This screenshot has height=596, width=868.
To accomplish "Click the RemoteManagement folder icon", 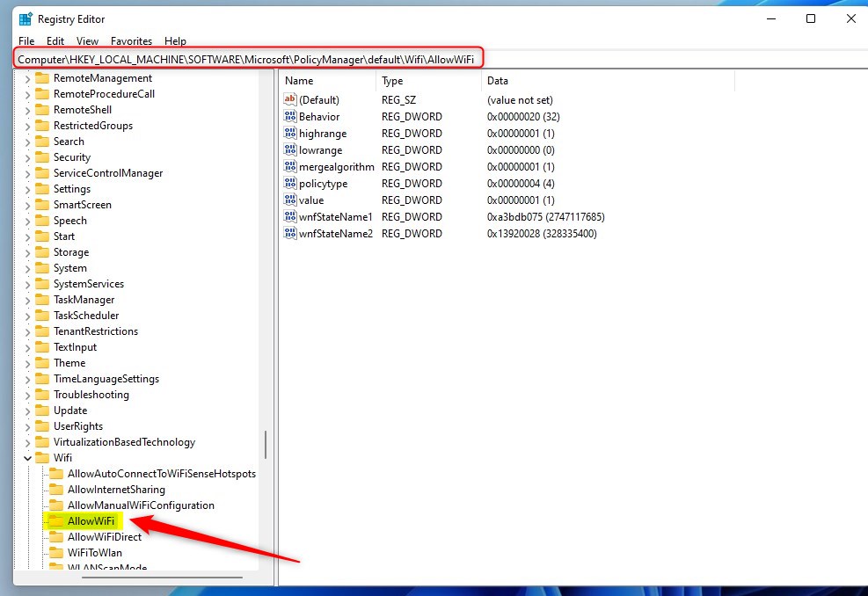I will [x=42, y=78].
